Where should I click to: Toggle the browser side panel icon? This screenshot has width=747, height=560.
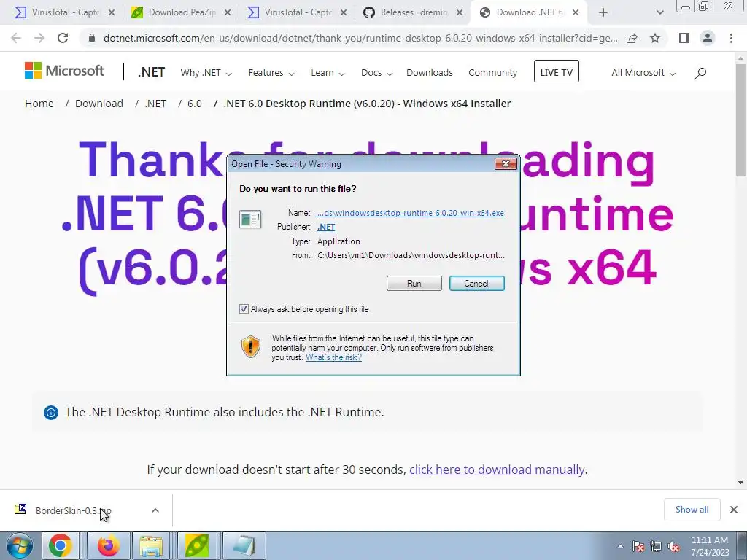click(x=684, y=38)
